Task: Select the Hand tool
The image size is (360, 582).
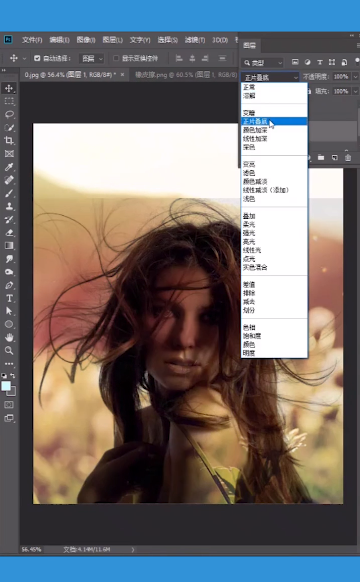Action: tap(9, 337)
